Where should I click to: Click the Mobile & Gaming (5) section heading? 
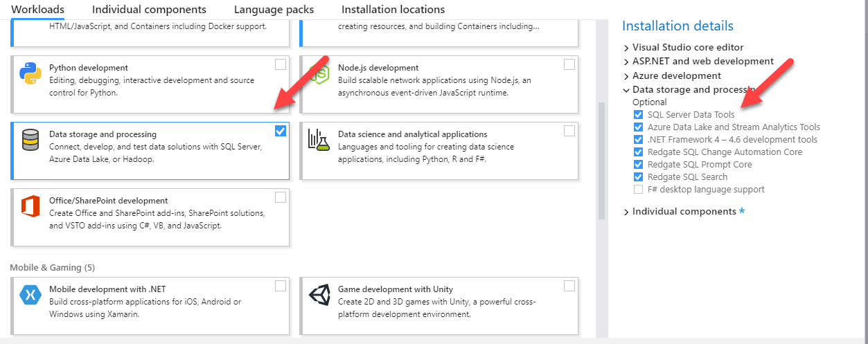tap(53, 267)
